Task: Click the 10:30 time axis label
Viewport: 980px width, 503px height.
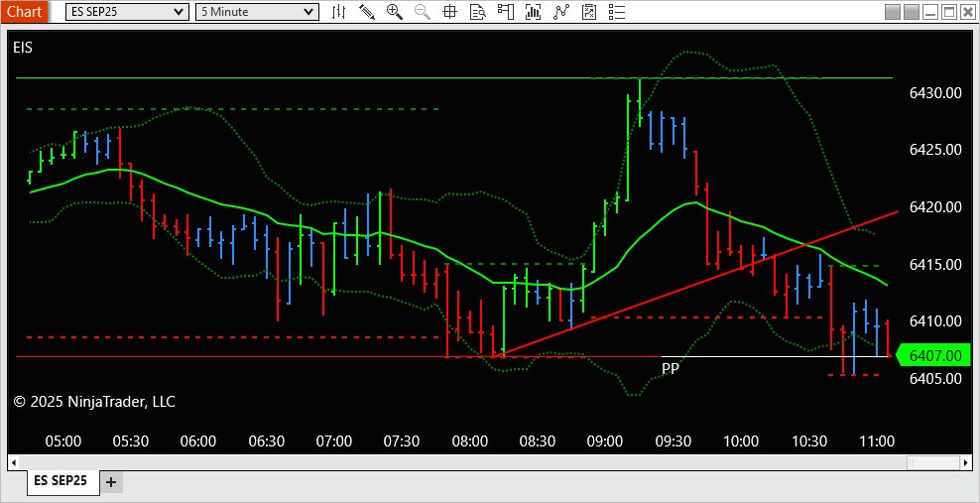Action: 808,441
